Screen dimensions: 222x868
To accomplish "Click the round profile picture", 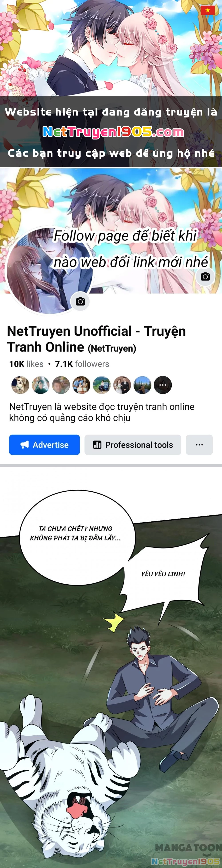I will 50,270.
